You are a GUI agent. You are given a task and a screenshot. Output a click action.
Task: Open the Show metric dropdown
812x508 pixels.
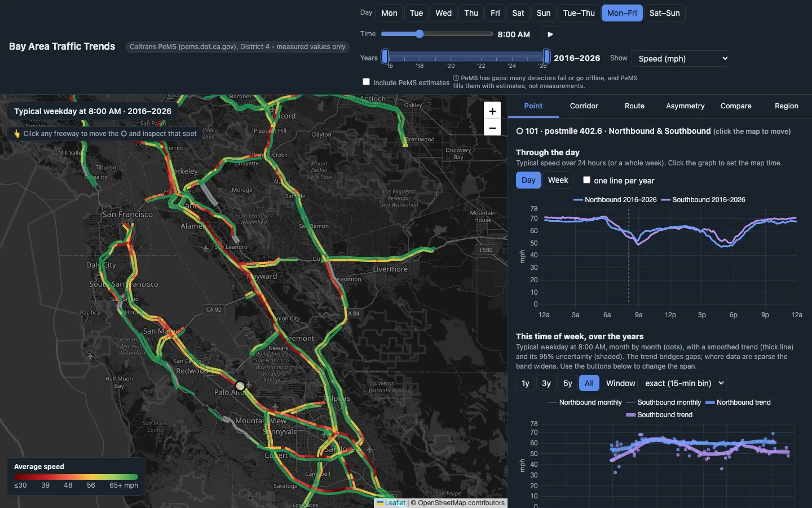tap(681, 58)
